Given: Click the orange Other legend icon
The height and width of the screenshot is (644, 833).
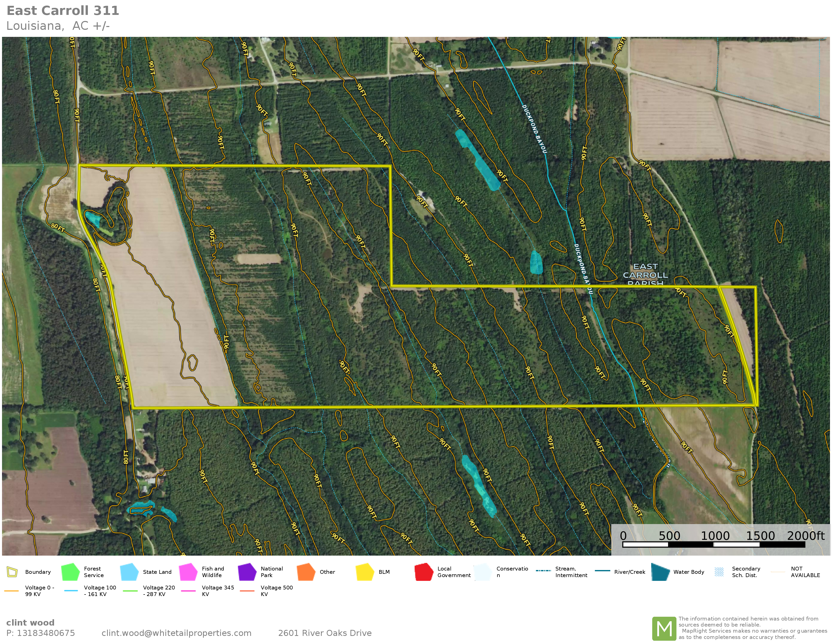Looking at the screenshot, I should click(x=306, y=572).
